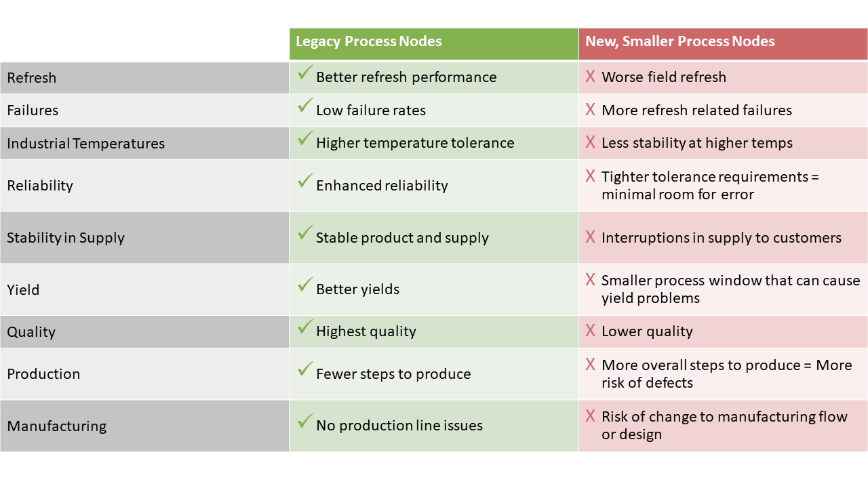Select the red X beside More refresh related failures
Screen dimensions: 868x488
(x=591, y=110)
